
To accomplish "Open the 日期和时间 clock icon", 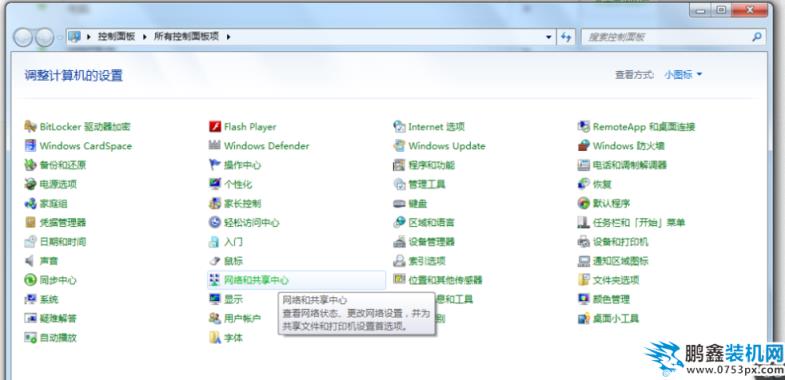I will pos(31,241).
